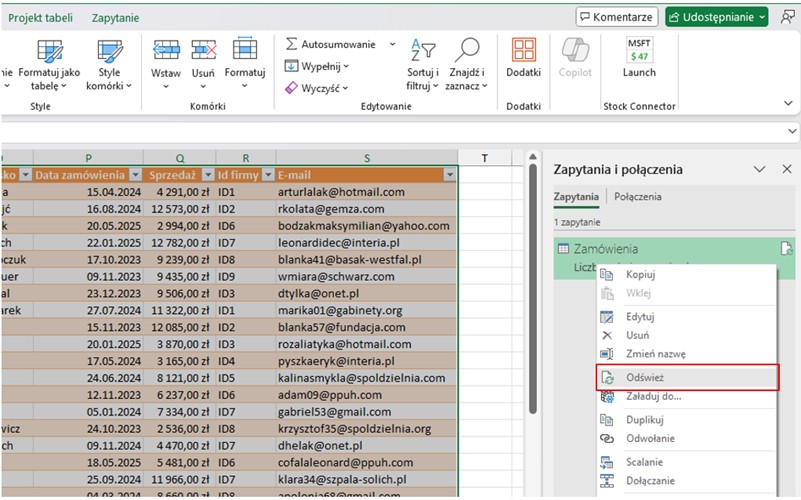801x500 pixels.
Task: Open the Sprzedaż column filter dropdown
Action: tap(208, 175)
